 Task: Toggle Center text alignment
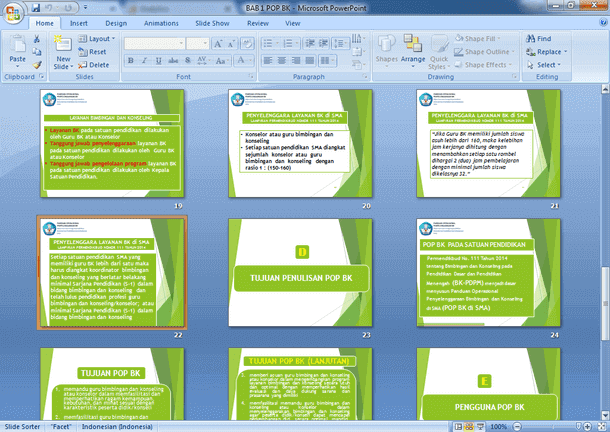(x=282, y=60)
